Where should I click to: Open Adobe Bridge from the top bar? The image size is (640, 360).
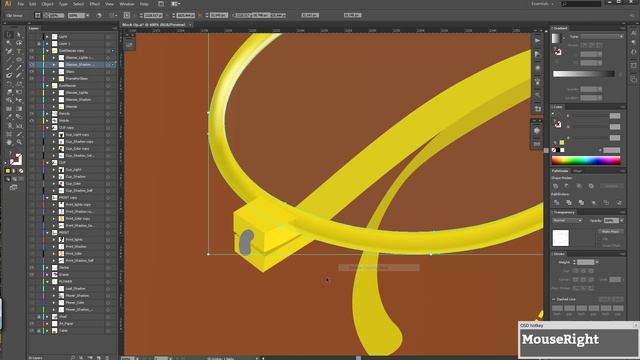[x=161, y=4]
